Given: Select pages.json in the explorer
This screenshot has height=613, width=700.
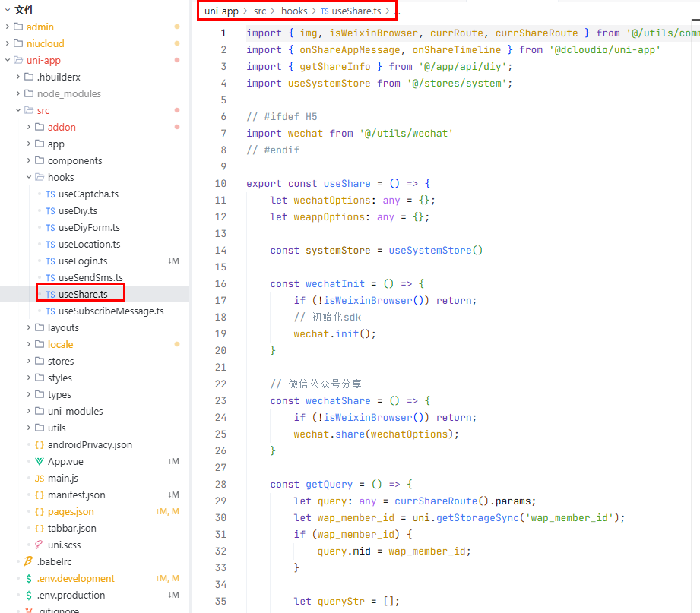Looking at the screenshot, I should (x=71, y=511).
